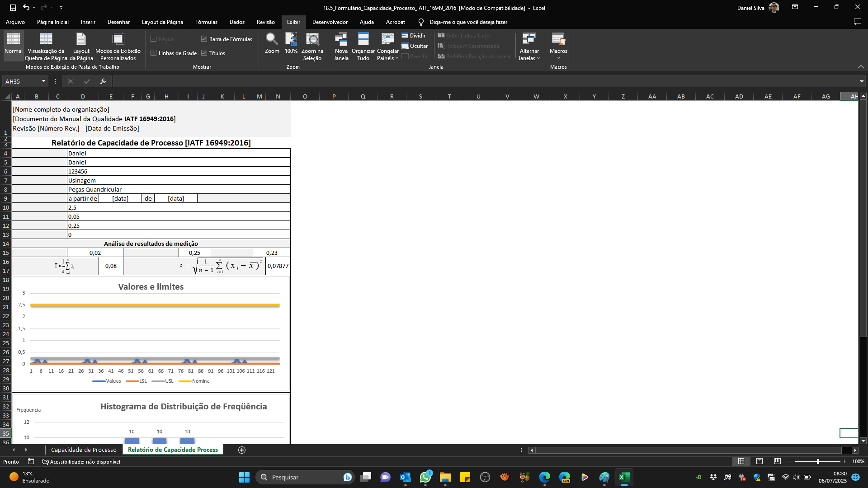The width and height of the screenshot is (868, 488).
Task: Open the Macros dropdown menu
Action: point(558,45)
